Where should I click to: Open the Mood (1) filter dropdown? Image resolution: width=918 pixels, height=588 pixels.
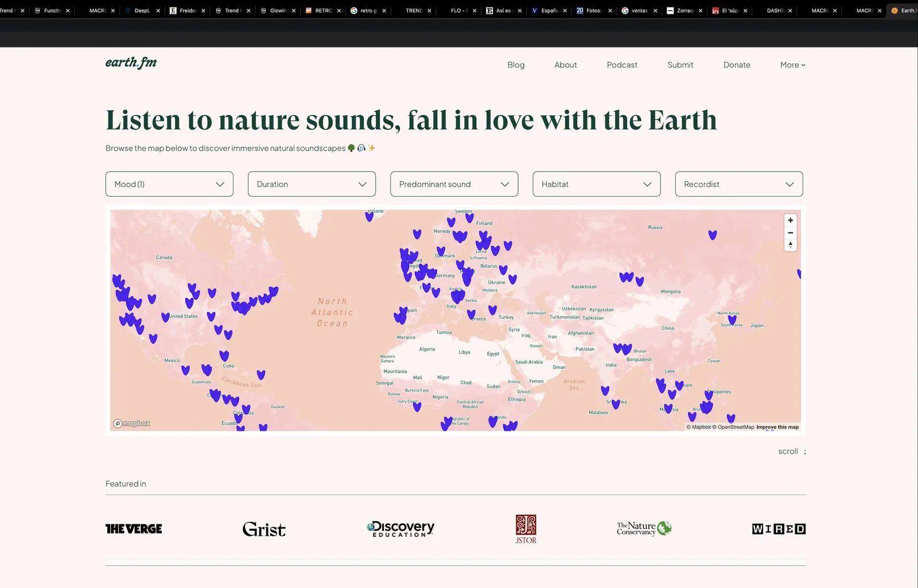[x=169, y=184]
